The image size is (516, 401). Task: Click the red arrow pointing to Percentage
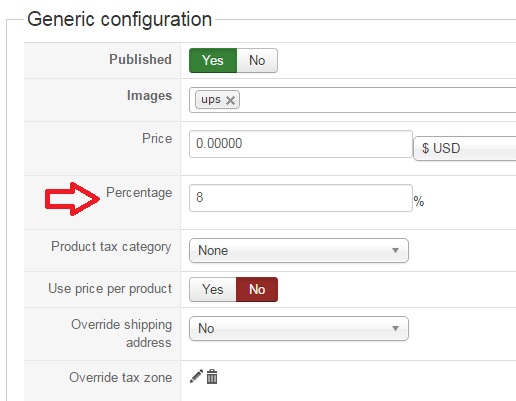coord(72,199)
